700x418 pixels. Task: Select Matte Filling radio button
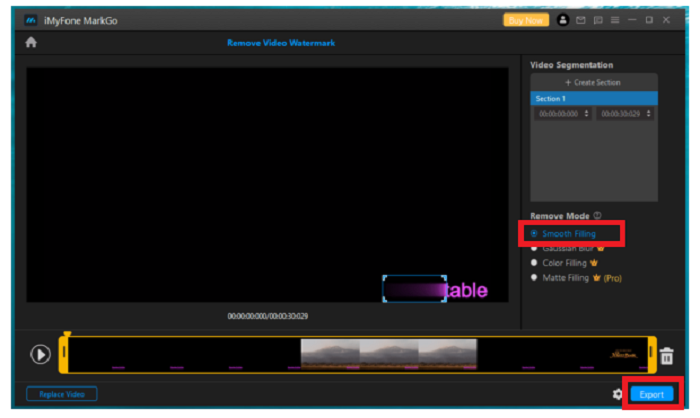(534, 277)
